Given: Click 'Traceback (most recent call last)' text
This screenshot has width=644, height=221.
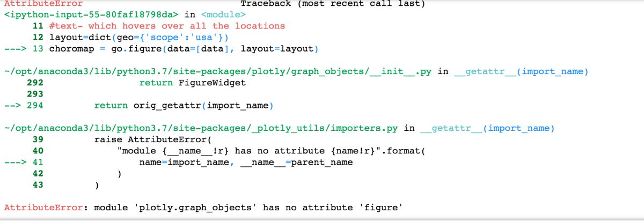Looking at the screenshot, I should [x=332, y=4].
